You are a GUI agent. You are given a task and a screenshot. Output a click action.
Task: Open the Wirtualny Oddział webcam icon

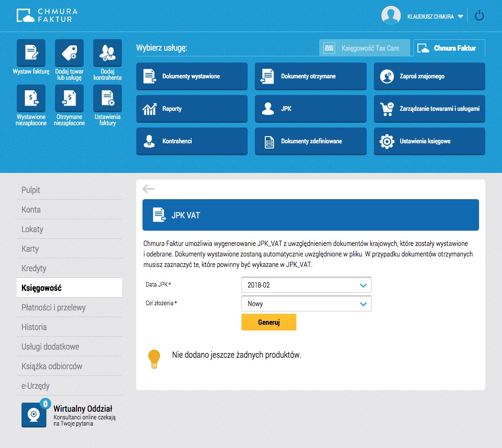tap(33, 415)
